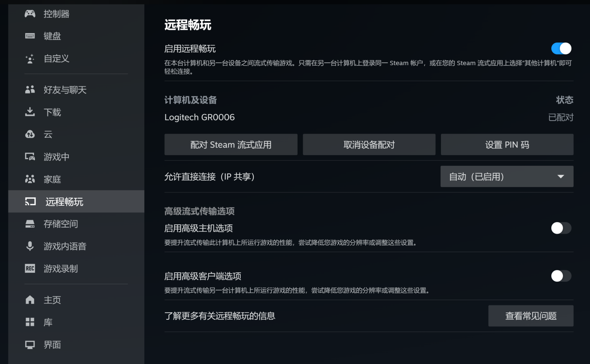Click the grid icon beside 库
Screen dimensions: 590x364
click(x=30, y=322)
